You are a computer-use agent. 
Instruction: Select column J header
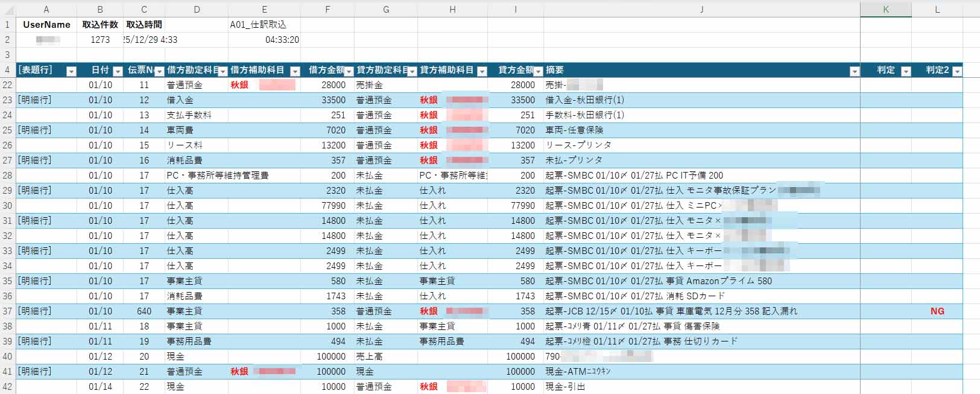(x=701, y=10)
